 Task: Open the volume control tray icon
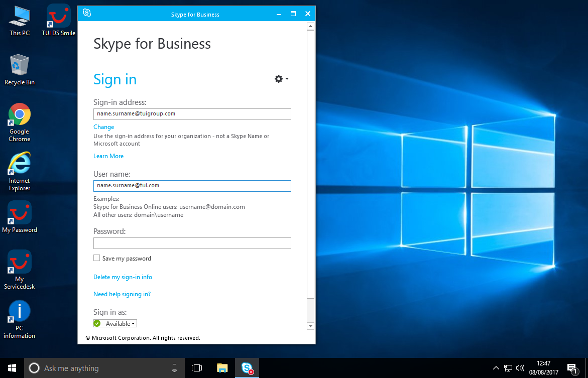coord(520,368)
